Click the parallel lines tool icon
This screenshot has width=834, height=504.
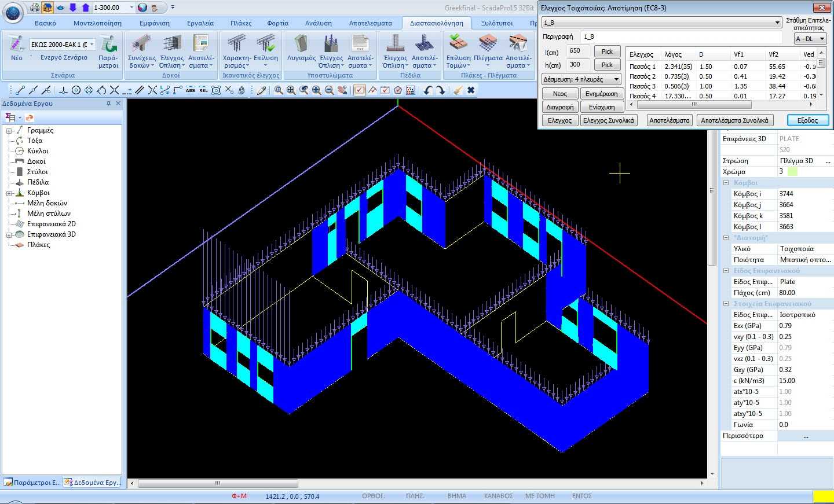click(140, 90)
